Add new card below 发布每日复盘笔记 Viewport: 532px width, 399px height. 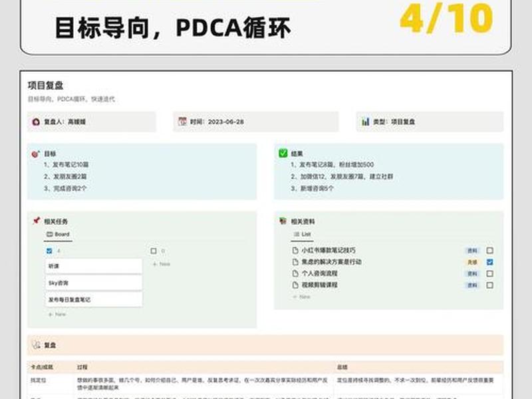coord(57,315)
